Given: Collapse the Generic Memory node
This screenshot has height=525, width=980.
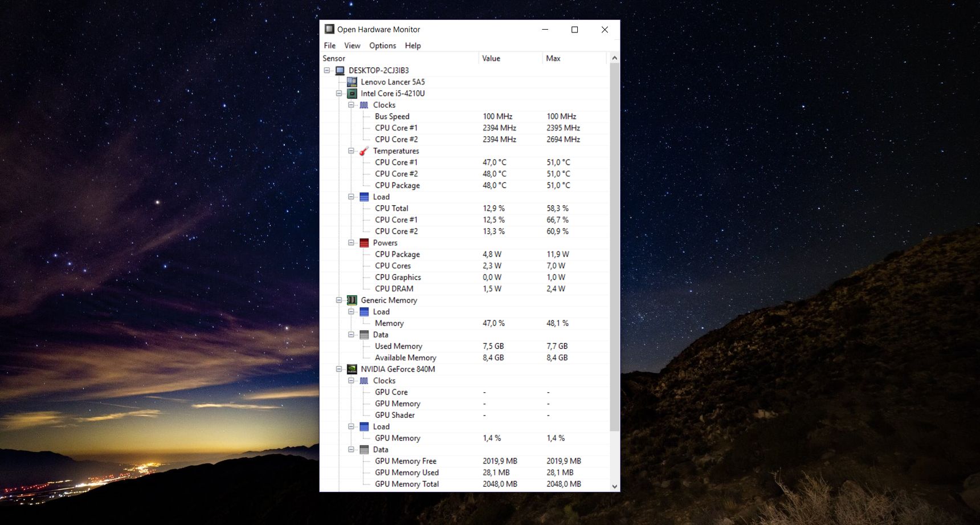Looking at the screenshot, I should (339, 300).
